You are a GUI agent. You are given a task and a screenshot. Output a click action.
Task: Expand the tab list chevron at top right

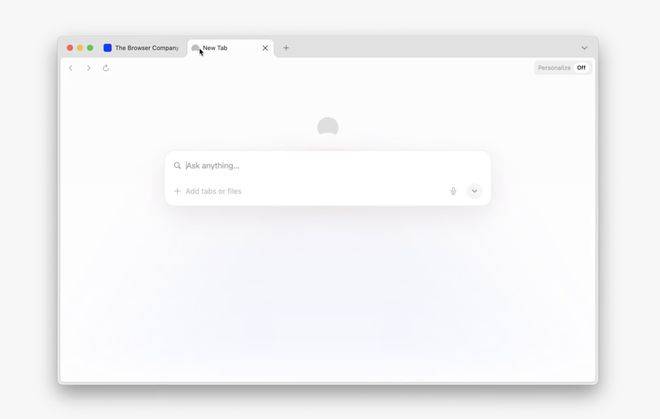[584, 48]
